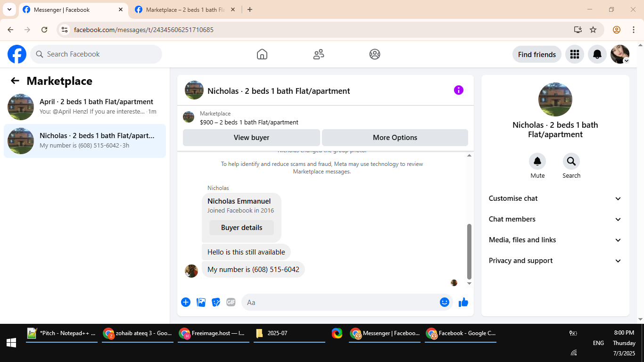Click the Buyer details button
644x362 pixels.
point(241,228)
